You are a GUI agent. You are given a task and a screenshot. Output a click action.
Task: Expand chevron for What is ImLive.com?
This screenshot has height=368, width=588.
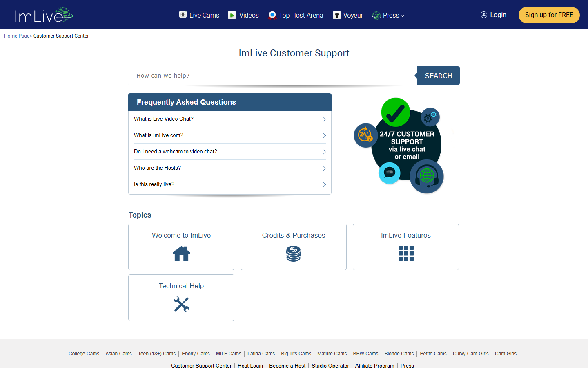pyautogui.click(x=324, y=135)
